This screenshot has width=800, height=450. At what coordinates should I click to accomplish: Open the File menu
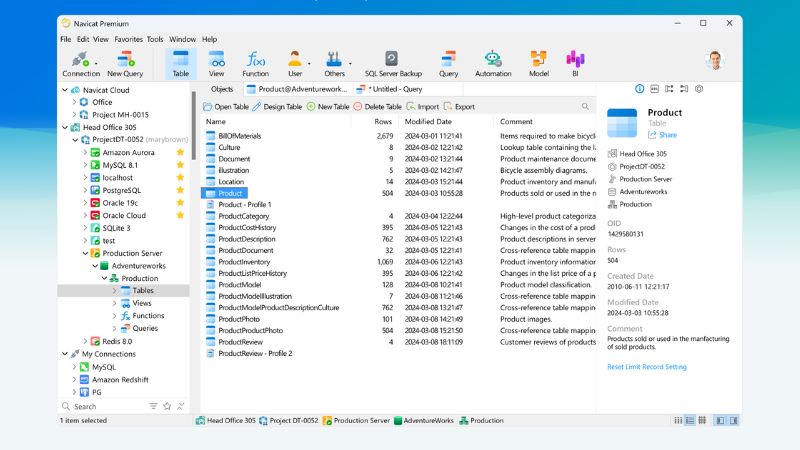coord(66,39)
